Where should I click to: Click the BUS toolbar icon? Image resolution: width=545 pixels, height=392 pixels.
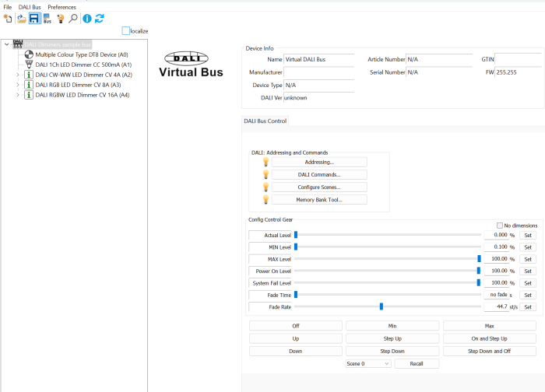coord(47,19)
